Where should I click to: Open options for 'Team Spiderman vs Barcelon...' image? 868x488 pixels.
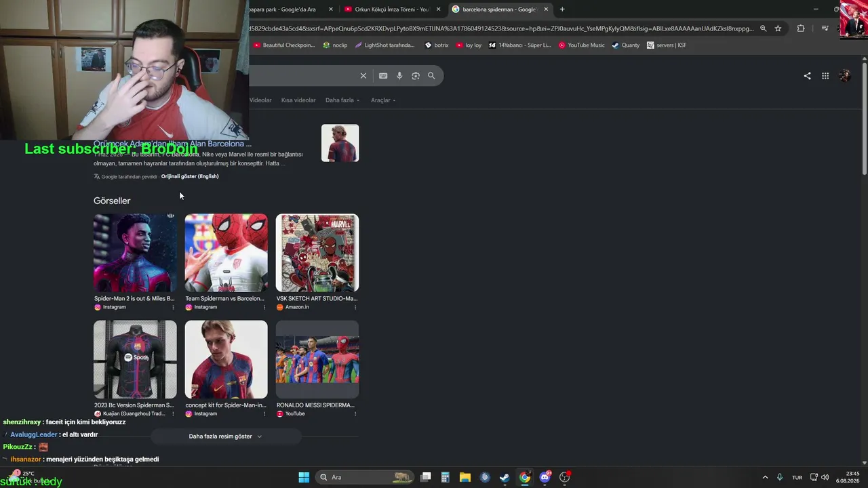(264, 307)
